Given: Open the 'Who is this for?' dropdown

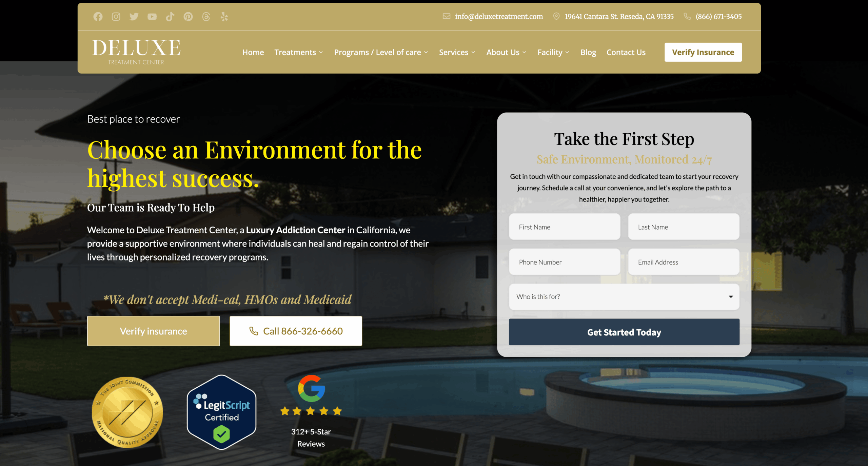Looking at the screenshot, I should tap(624, 297).
